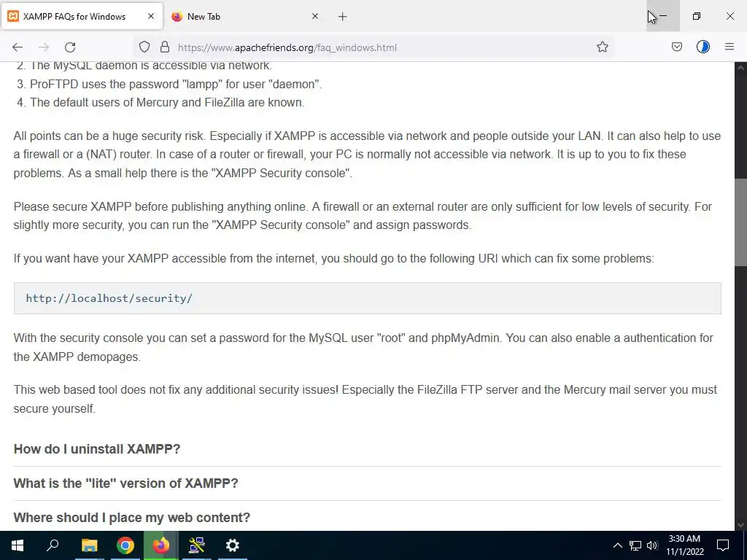Open a new tab with plus button
Image resolution: width=747 pixels, height=560 pixels.
[343, 17]
